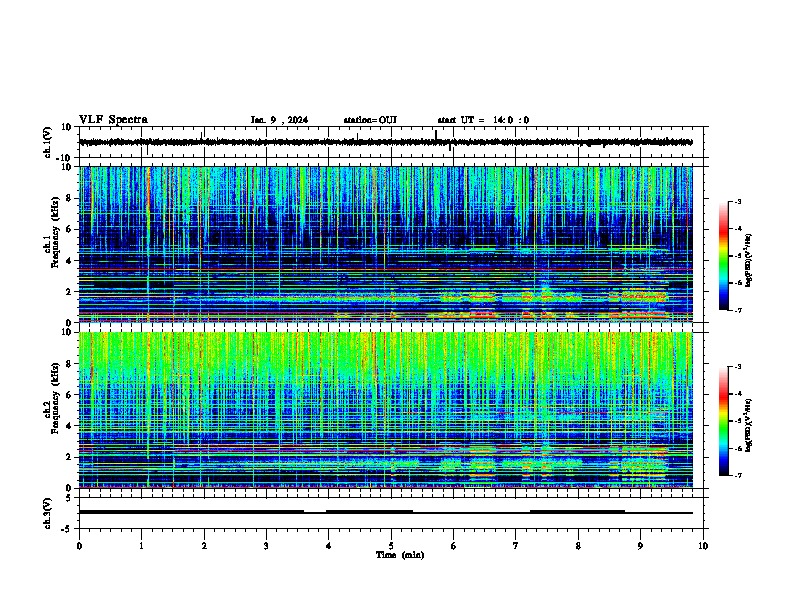Click time axis tick label "3"
This screenshot has height=612, width=792.
(x=266, y=546)
